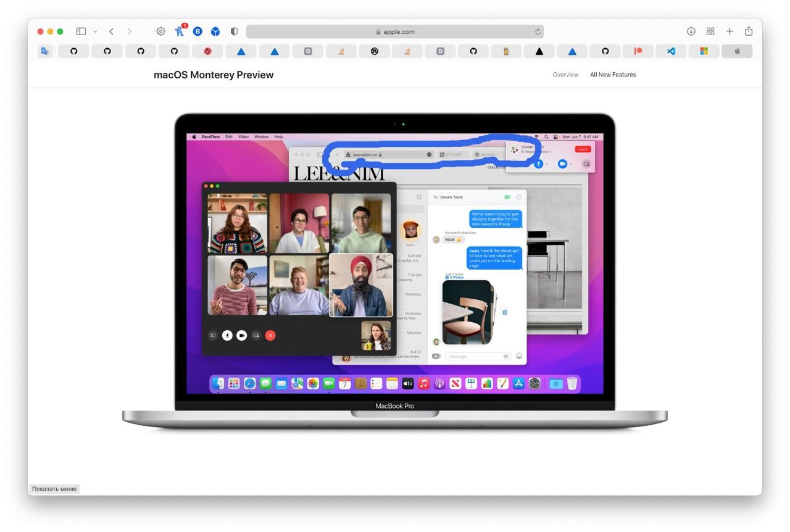Switch to the Patreon tab
The height and width of the screenshot is (532, 790).
click(x=638, y=51)
